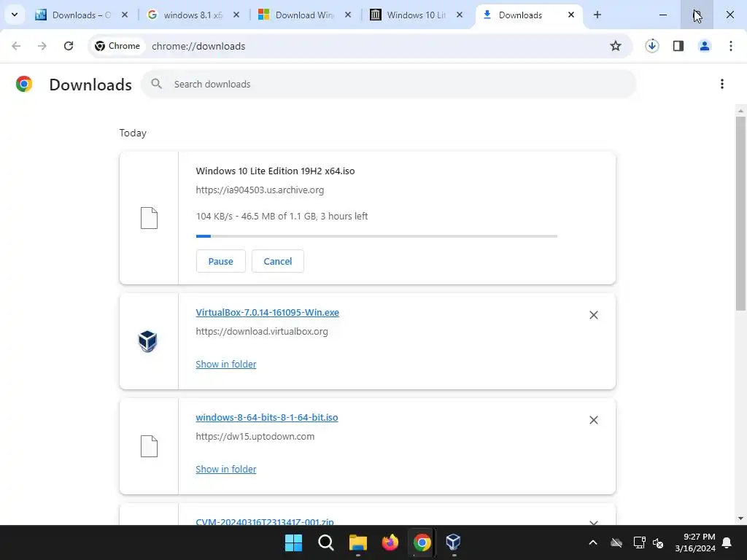Screen dimensions: 747x560
Task: Pause the Windows 10 Lite download
Action: point(220,261)
